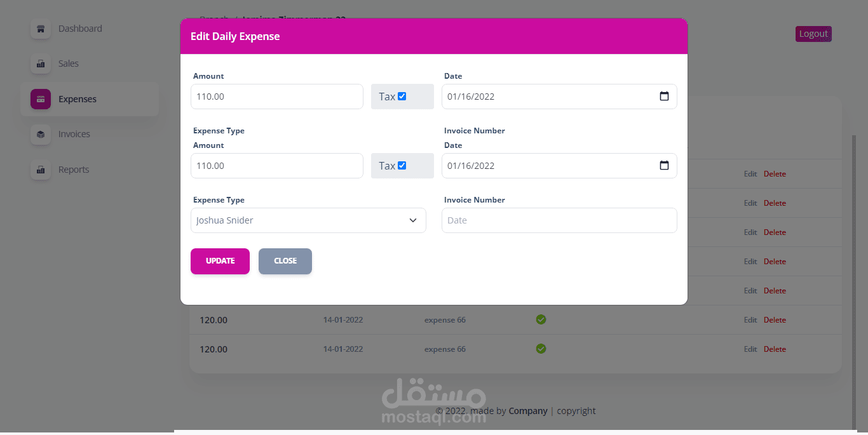Focus the second Amount input field
Viewport: 868px width, 435px height.
click(277, 166)
